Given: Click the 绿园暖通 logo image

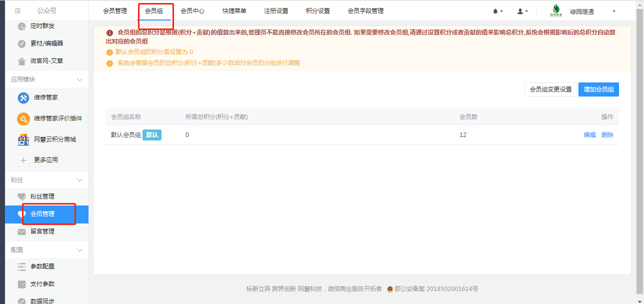Looking at the screenshot, I should click(x=555, y=10).
